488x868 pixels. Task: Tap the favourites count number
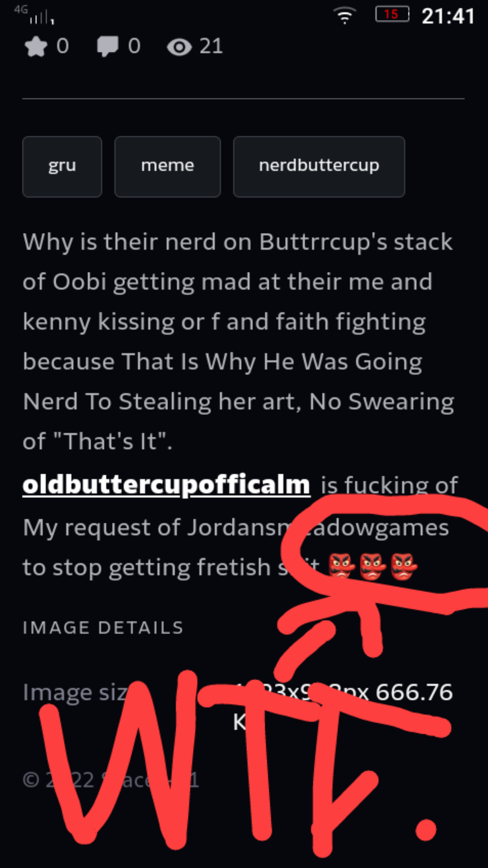pos(63,47)
